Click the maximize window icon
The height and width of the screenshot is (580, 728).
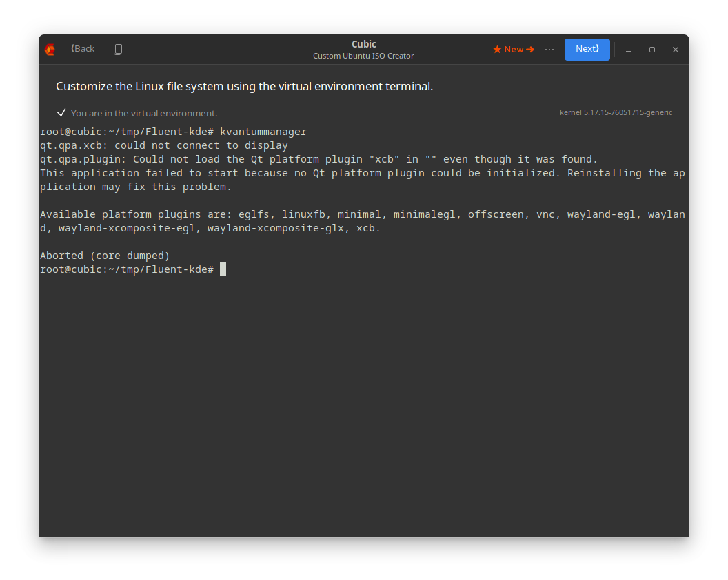pos(651,50)
